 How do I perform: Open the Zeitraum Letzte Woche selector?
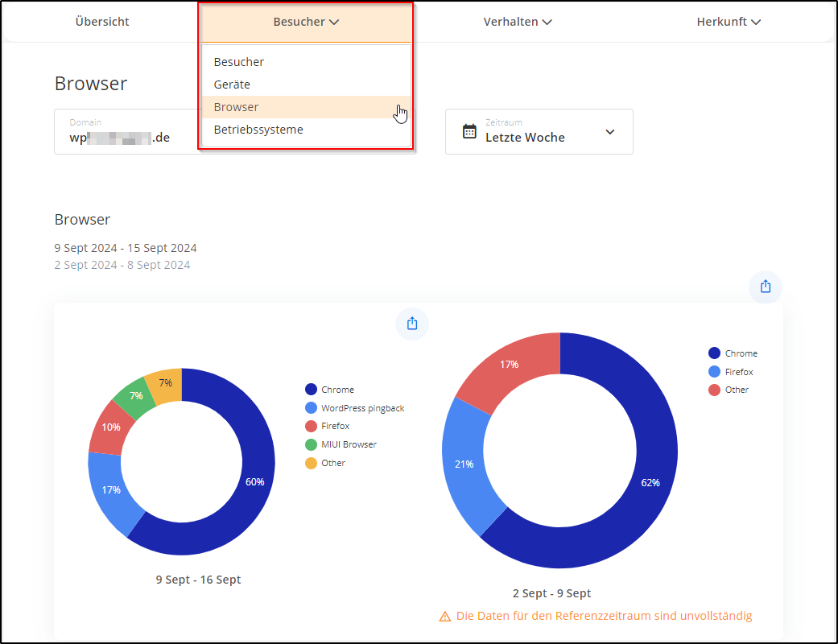tap(539, 131)
